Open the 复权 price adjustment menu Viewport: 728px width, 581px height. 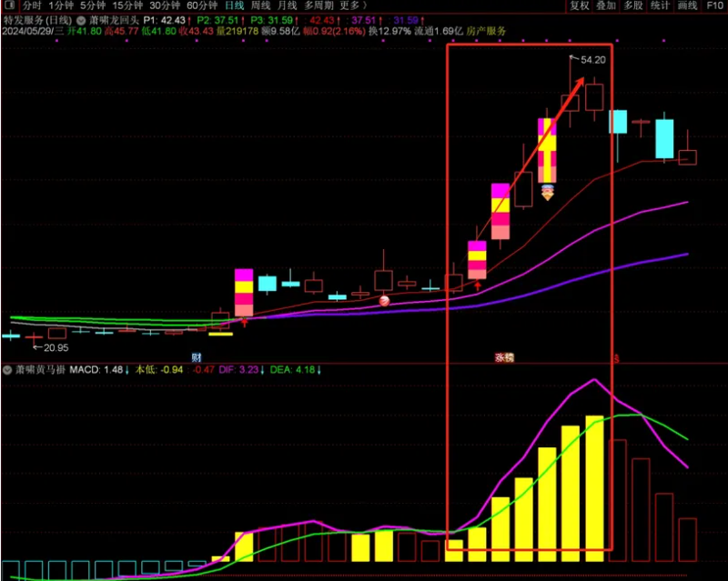pyautogui.click(x=580, y=5)
